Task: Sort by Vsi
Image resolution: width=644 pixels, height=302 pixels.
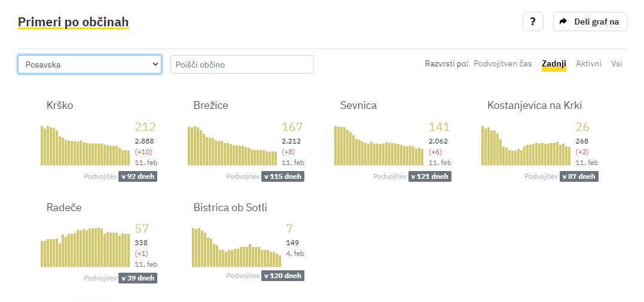Action: pos(616,63)
